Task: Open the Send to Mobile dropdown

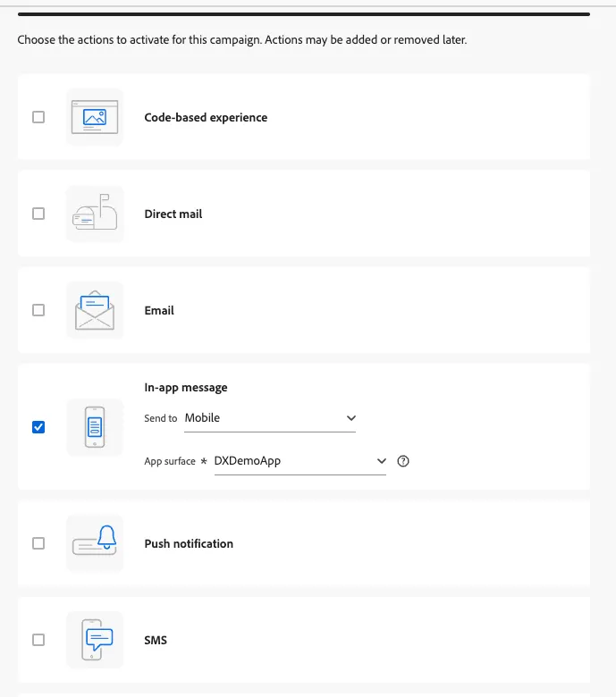Action: [270, 418]
